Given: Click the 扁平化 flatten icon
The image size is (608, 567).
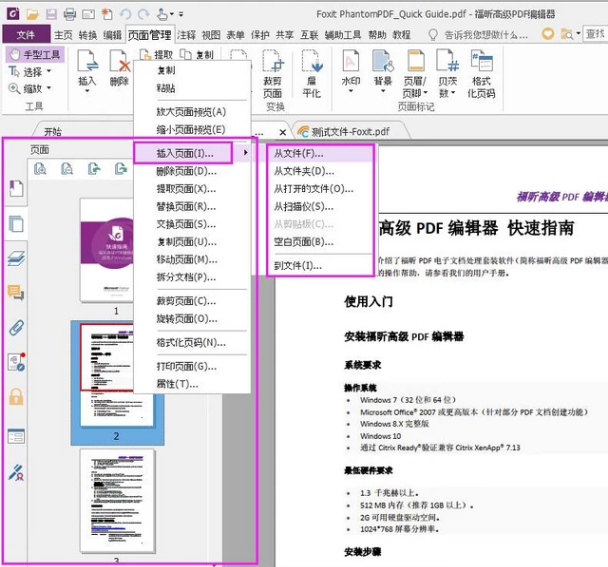Looking at the screenshot, I should (311, 61).
